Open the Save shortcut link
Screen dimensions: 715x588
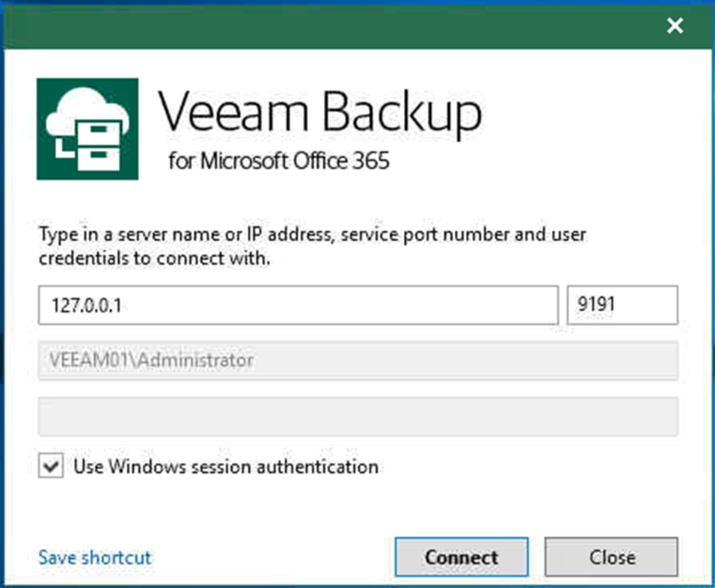point(94,557)
